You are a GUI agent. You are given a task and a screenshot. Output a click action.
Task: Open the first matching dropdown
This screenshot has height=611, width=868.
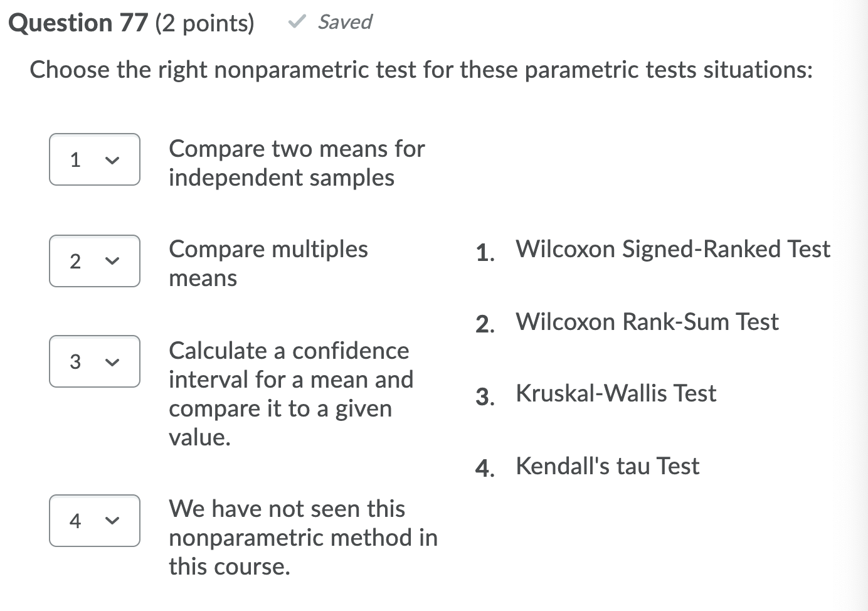tap(94, 160)
